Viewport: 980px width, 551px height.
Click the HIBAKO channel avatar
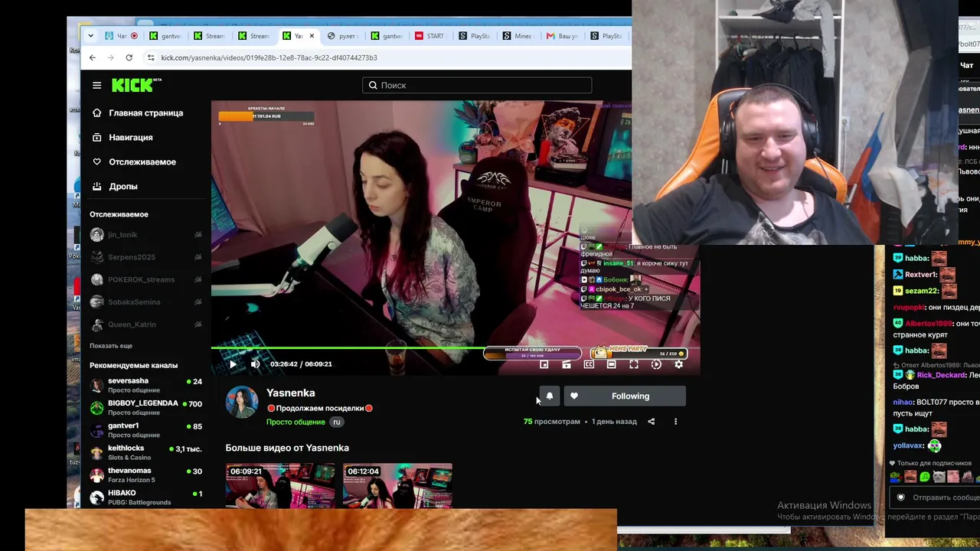coord(96,497)
